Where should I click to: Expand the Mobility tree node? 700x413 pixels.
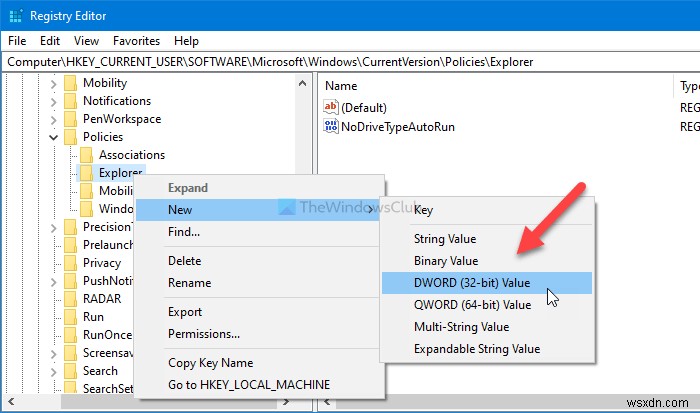(54, 83)
